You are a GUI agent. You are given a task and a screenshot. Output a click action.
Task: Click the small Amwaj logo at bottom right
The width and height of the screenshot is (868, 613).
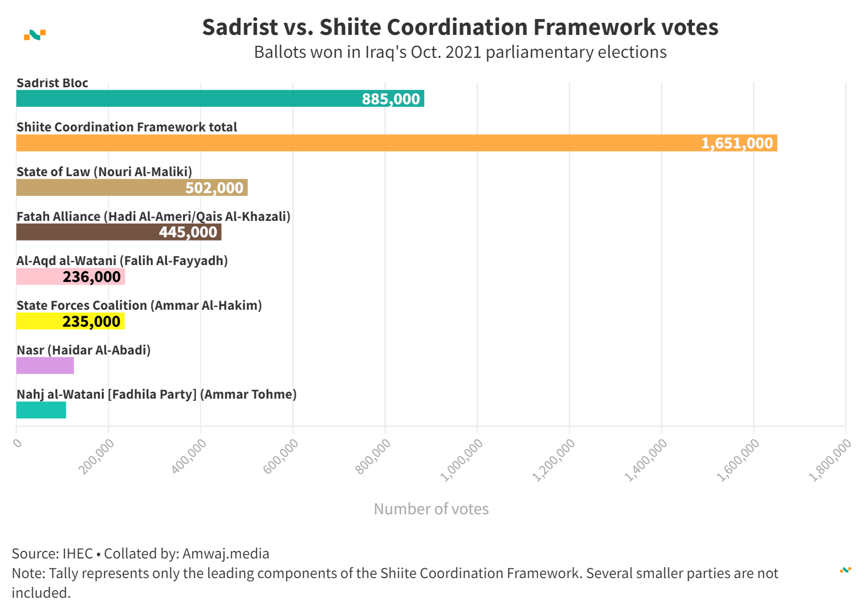point(845,570)
